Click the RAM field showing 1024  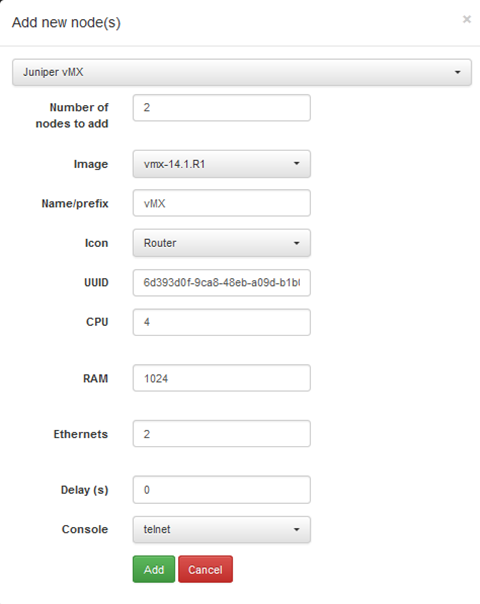point(222,378)
